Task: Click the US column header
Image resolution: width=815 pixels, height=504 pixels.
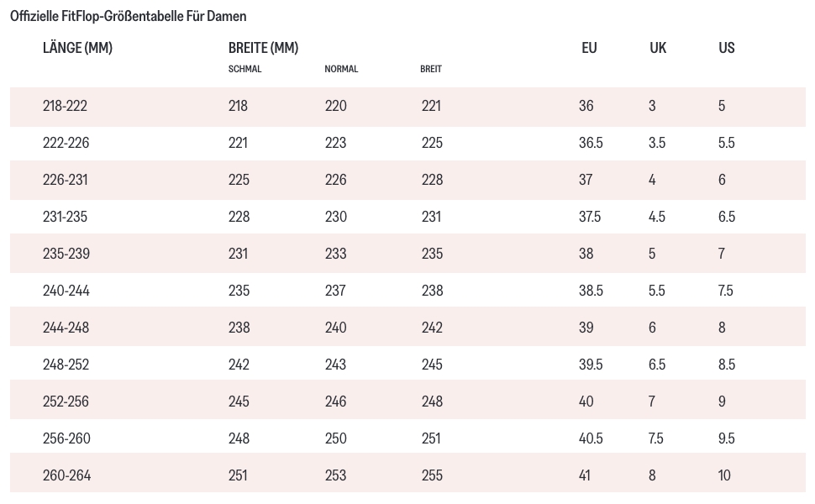Action: 727,48
